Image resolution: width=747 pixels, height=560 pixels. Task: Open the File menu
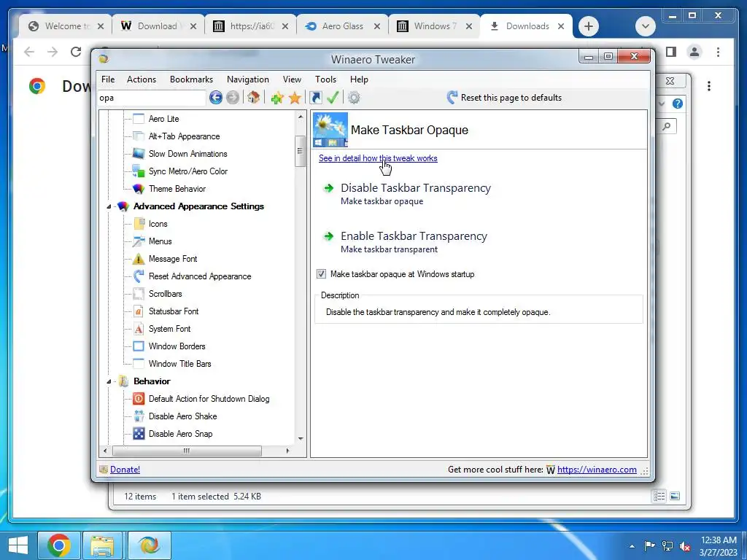[x=108, y=79]
